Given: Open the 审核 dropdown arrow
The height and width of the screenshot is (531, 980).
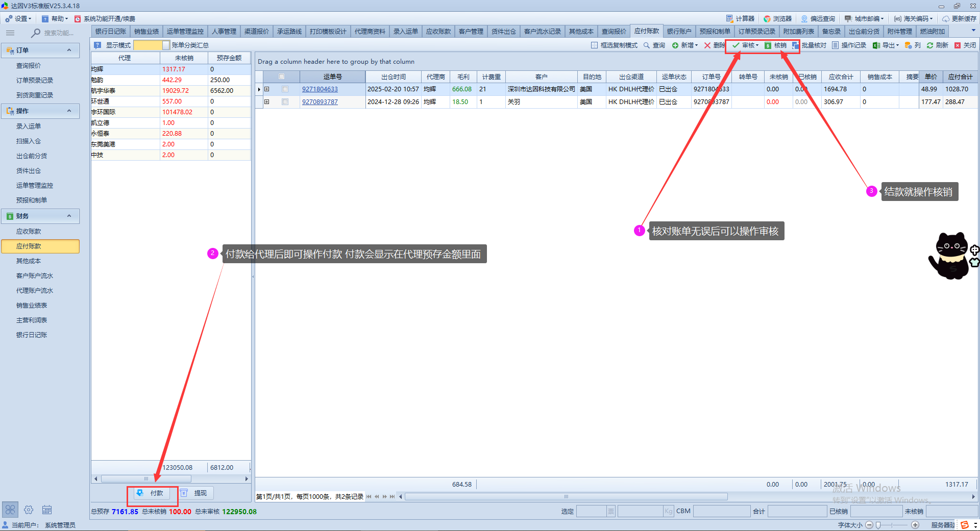Looking at the screenshot, I should [x=757, y=45].
